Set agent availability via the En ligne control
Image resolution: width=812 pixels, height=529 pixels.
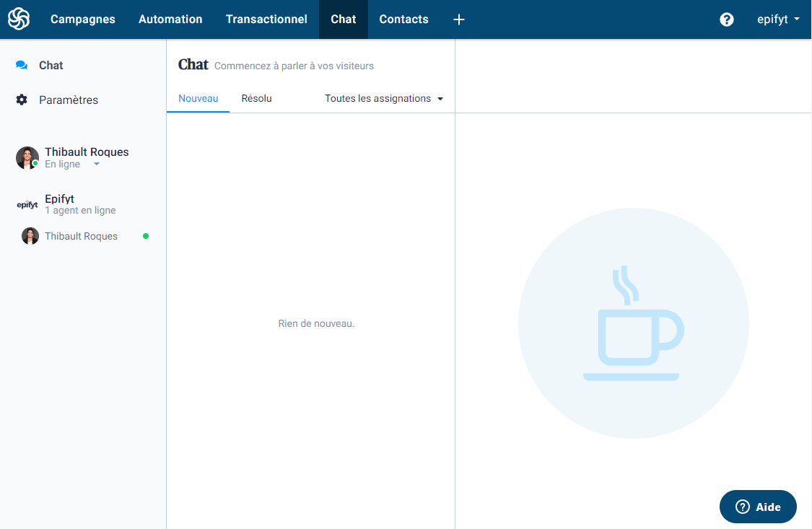60,164
